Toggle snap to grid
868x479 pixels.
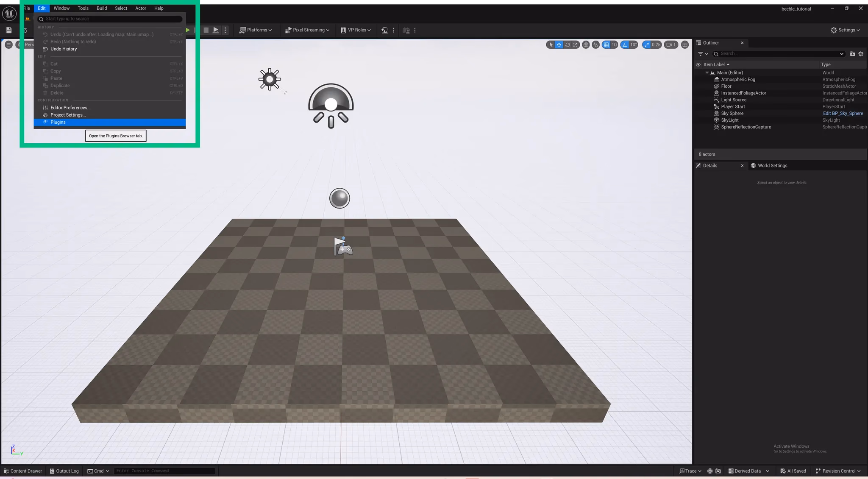(606, 45)
